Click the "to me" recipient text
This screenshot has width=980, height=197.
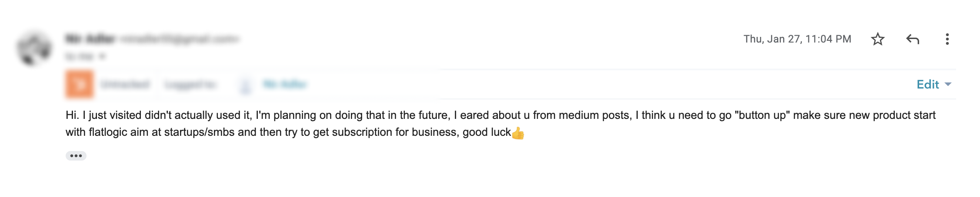click(x=80, y=56)
